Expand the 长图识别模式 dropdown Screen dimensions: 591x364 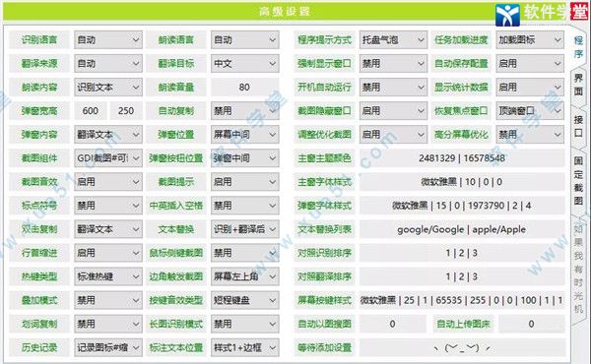[245, 324]
